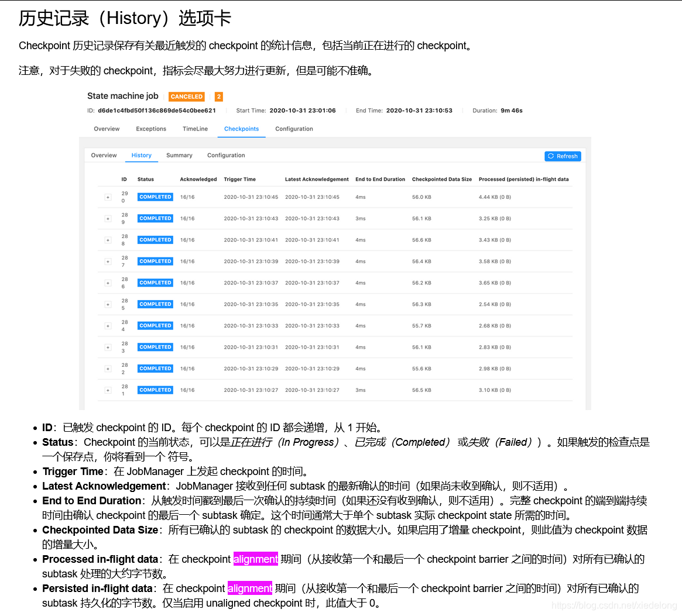Screen dimensions: 682x616
Task: Click the 历史记录 (History) 选项卡 heading
Action: point(125,18)
